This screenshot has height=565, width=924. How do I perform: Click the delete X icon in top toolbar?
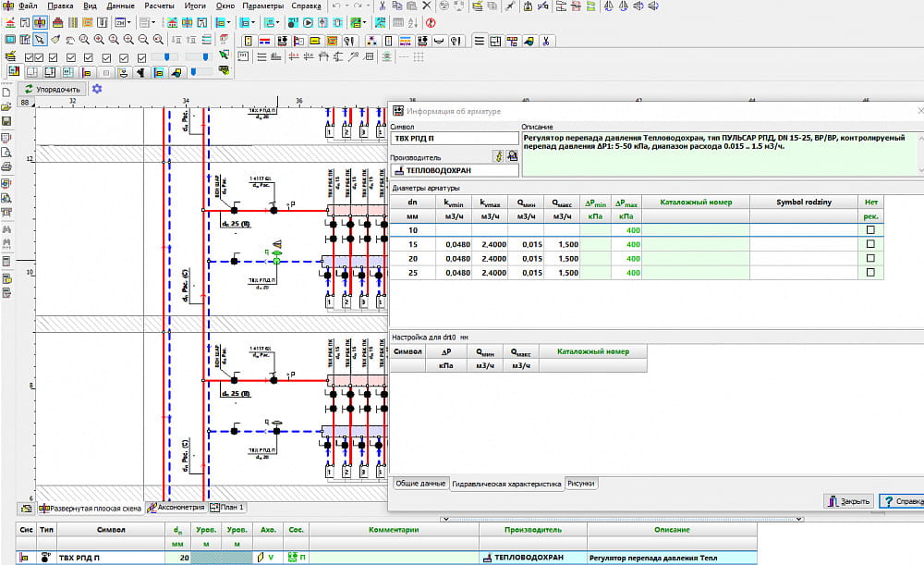pyautogui.click(x=428, y=6)
